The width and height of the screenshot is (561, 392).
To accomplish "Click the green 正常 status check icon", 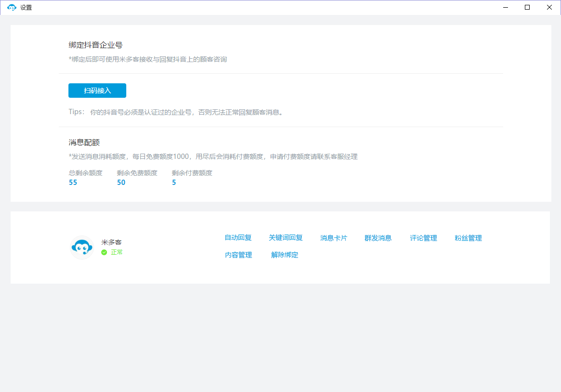I will pos(104,252).
